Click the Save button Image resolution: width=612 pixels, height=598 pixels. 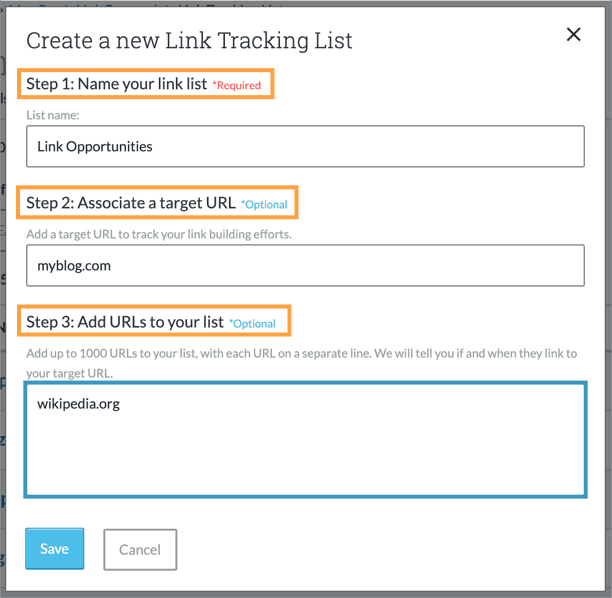click(x=54, y=549)
